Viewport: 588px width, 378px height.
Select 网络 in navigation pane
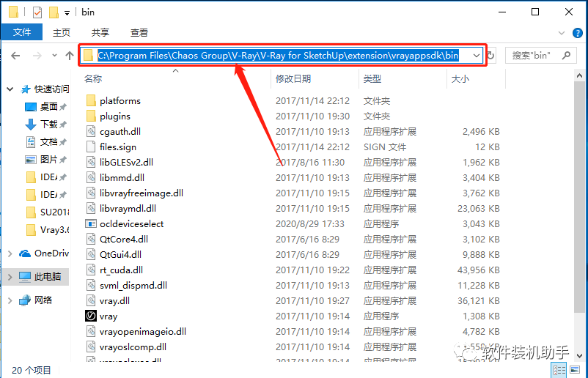tap(43, 300)
